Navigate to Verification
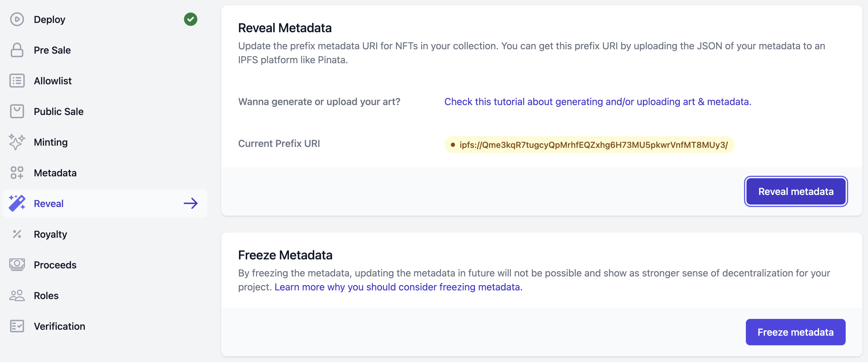This screenshot has width=868, height=362. (x=105, y=326)
